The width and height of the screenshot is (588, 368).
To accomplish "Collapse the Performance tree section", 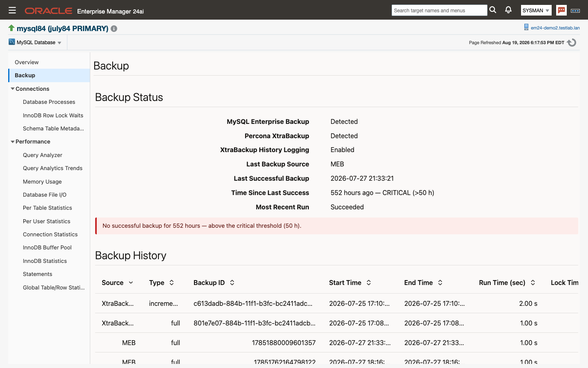I will (x=13, y=141).
